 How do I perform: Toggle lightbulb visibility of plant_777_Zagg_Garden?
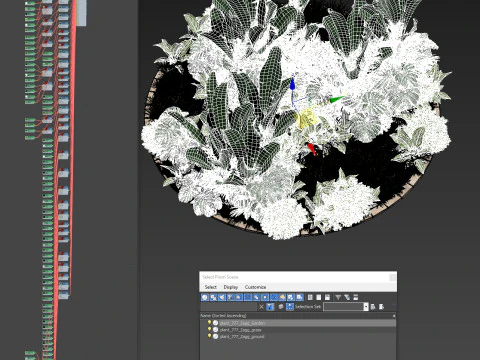pos(209,323)
